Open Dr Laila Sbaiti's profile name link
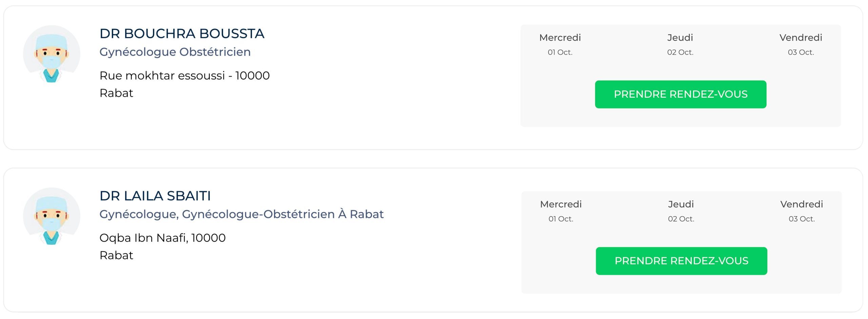The height and width of the screenshot is (319, 868). [x=155, y=196]
